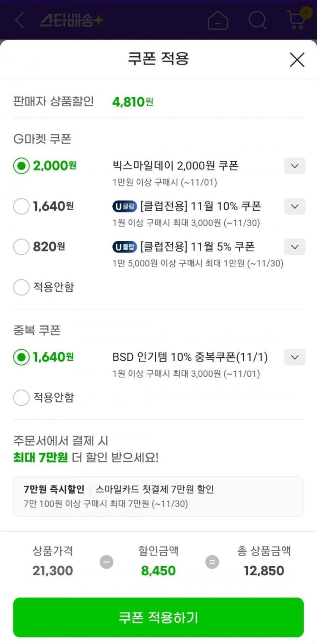Tap the 스마일카드 7만원 즉시할인 banner

coord(158,496)
